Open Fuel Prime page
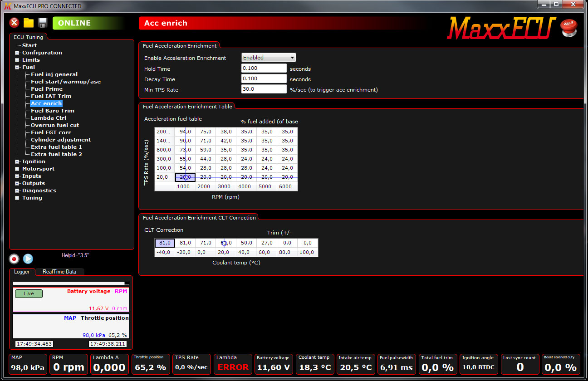This screenshot has width=588, height=381. [x=47, y=89]
